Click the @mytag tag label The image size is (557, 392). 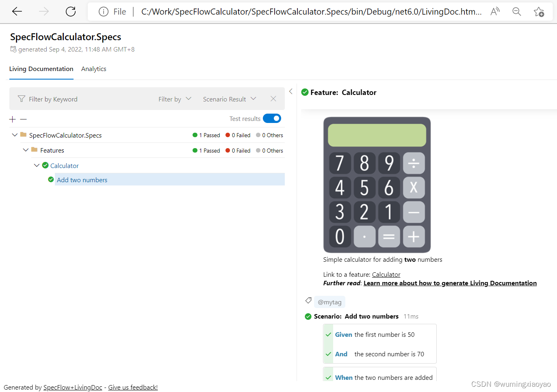pyautogui.click(x=329, y=302)
